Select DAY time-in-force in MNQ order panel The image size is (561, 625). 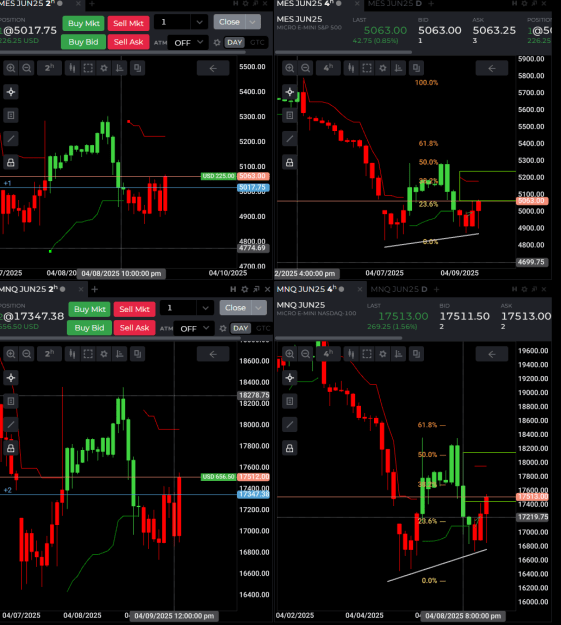[240, 328]
